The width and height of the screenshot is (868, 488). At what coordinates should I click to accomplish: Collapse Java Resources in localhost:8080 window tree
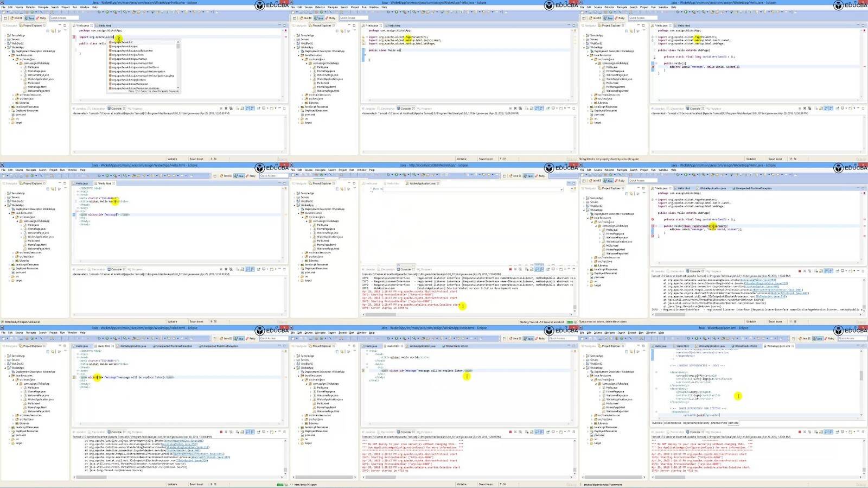[298, 213]
